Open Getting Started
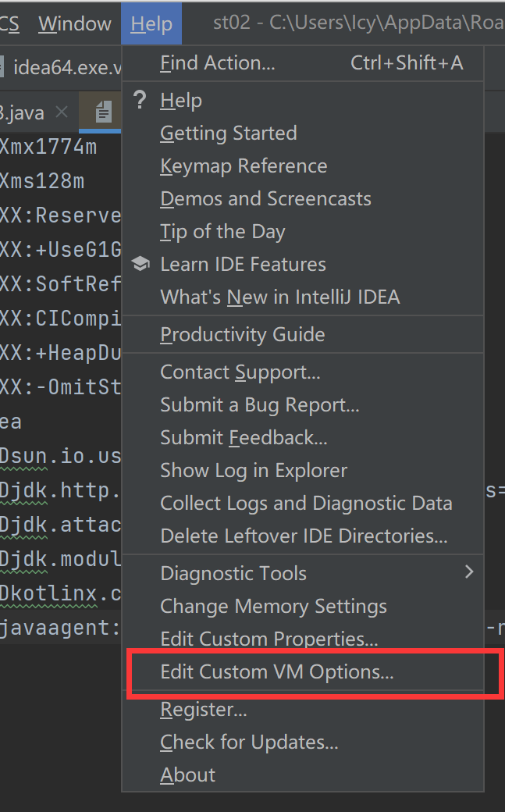The height and width of the screenshot is (812, 505). tap(229, 134)
